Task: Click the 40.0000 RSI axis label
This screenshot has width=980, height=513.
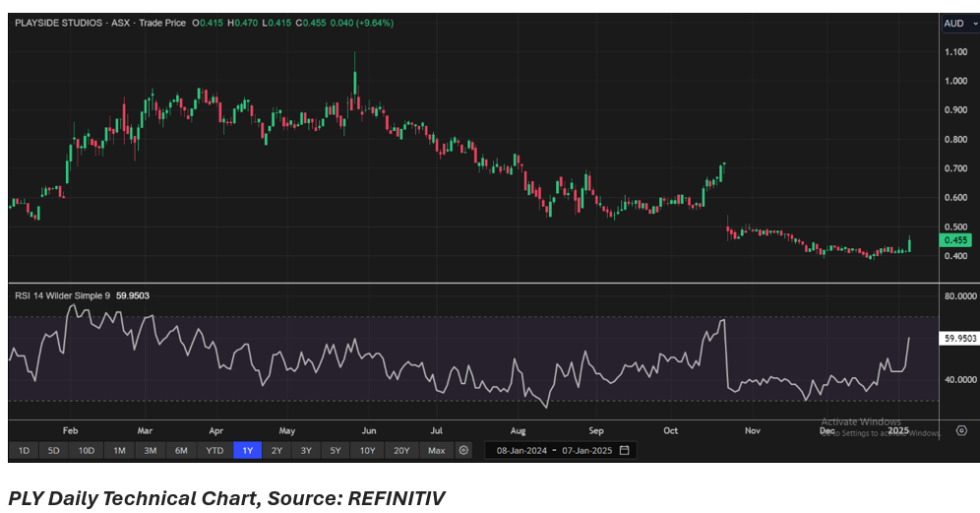Action: point(960,380)
